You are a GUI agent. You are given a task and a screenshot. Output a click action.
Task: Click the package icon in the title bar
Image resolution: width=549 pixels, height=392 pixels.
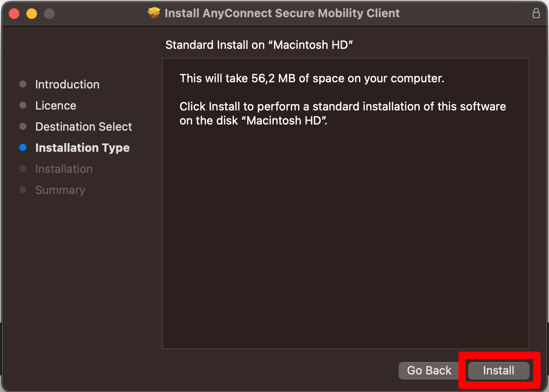coord(154,13)
